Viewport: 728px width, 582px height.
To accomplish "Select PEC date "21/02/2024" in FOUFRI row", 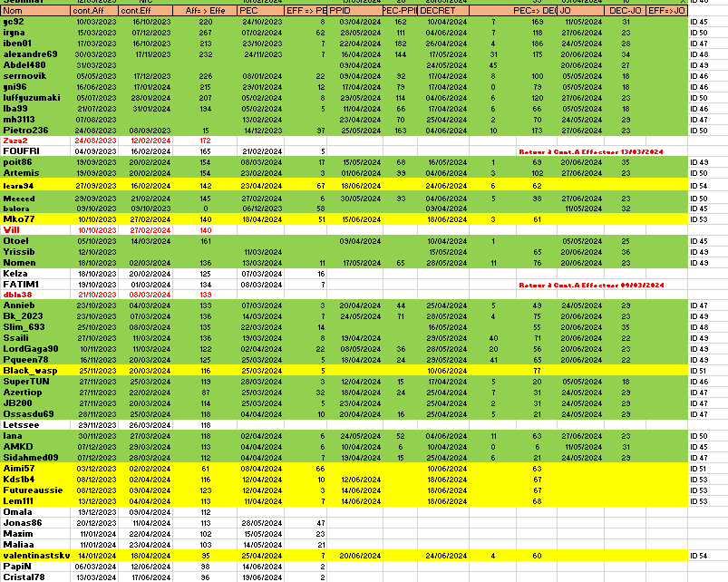I will (261, 151).
